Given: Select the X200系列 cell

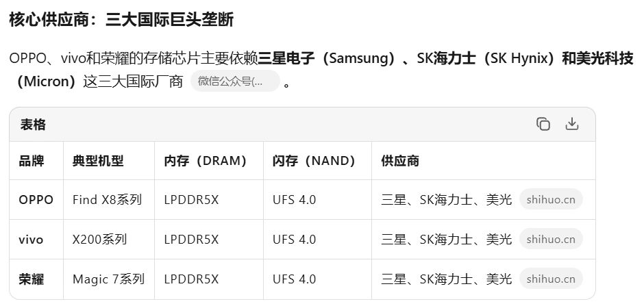Looking at the screenshot, I should click(x=99, y=240).
